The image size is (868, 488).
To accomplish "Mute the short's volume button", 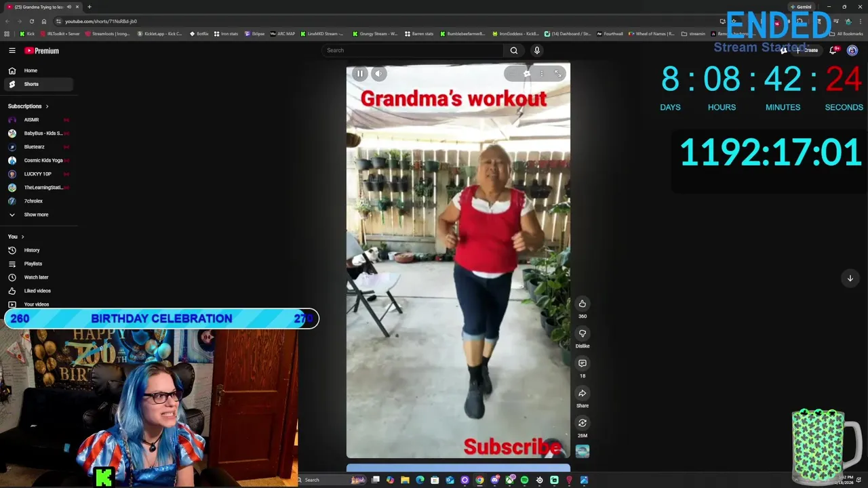I will click(379, 74).
